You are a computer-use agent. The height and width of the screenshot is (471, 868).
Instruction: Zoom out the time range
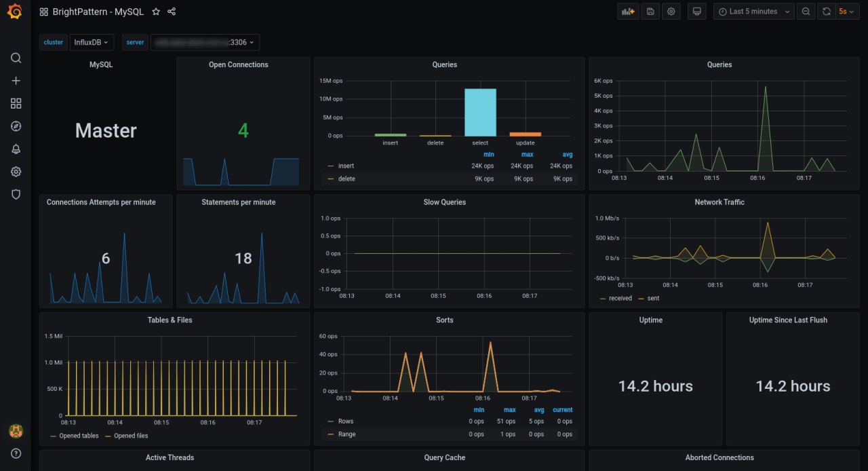pyautogui.click(x=806, y=12)
